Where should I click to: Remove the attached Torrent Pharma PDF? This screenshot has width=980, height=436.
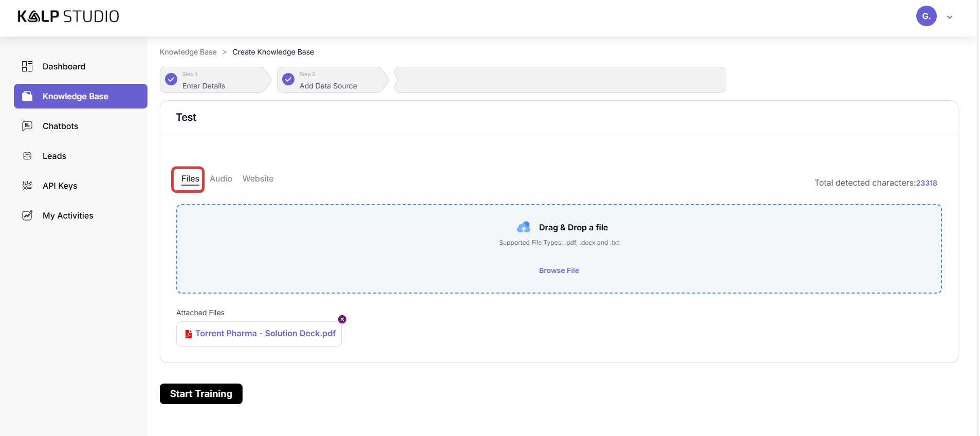pyautogui.click(x=342, y=319)
